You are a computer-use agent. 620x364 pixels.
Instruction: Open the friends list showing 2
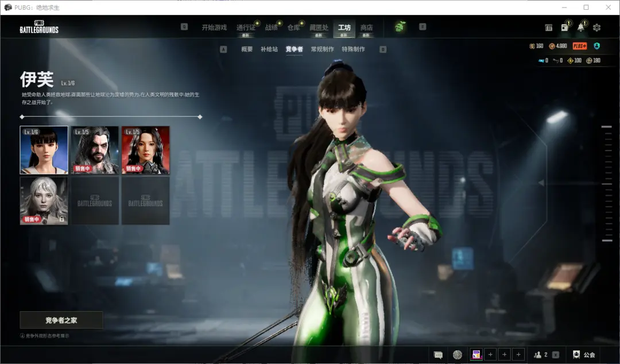pyautogui.click(x=541, y=355)
